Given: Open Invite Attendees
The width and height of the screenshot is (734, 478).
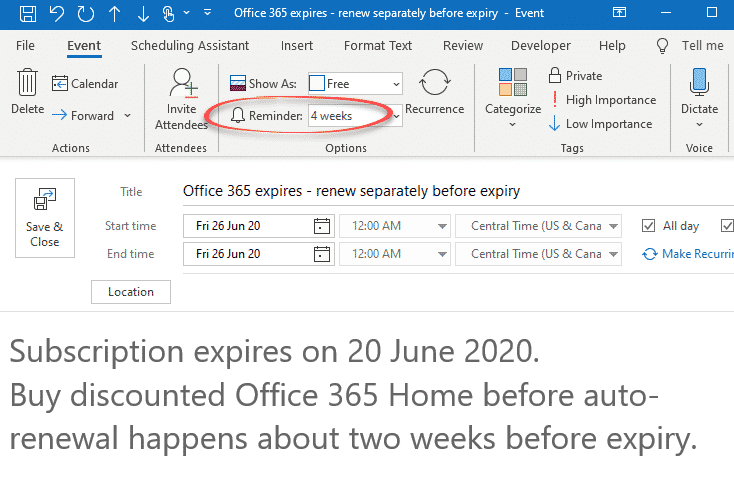Looking at the screenshot, I should [181, 99].
